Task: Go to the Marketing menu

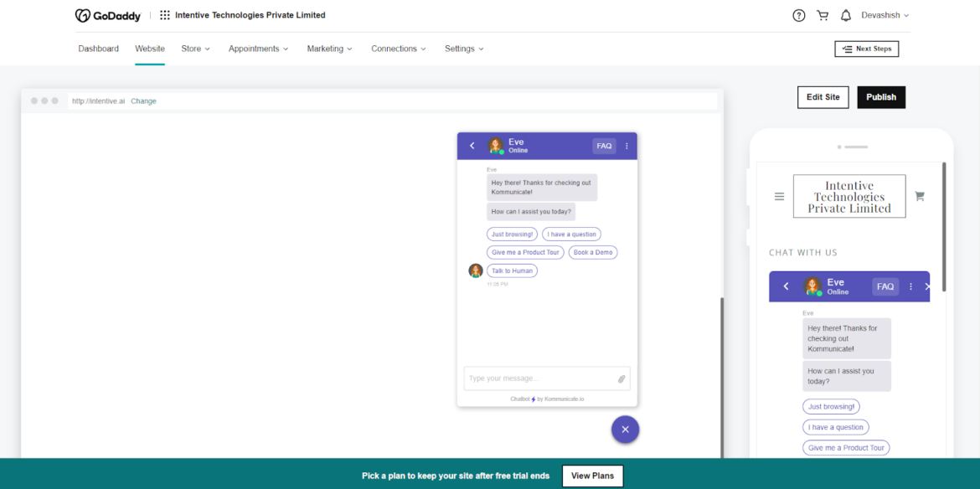Action: pyautogui.click(x=329, y=49)
